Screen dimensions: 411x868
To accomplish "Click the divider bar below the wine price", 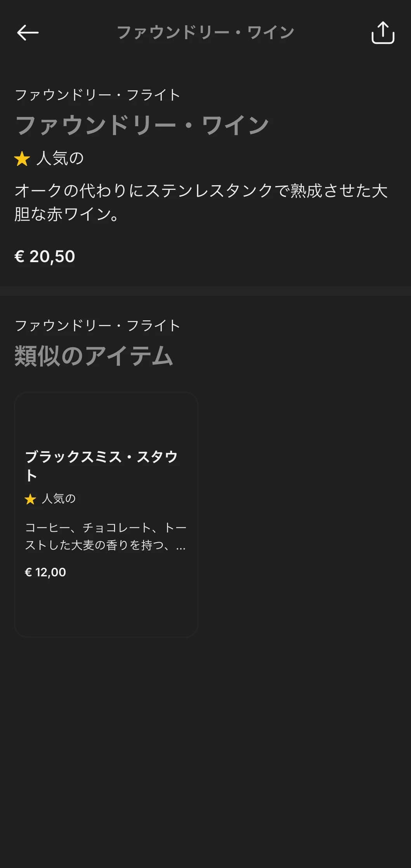I will click(205, 291).
